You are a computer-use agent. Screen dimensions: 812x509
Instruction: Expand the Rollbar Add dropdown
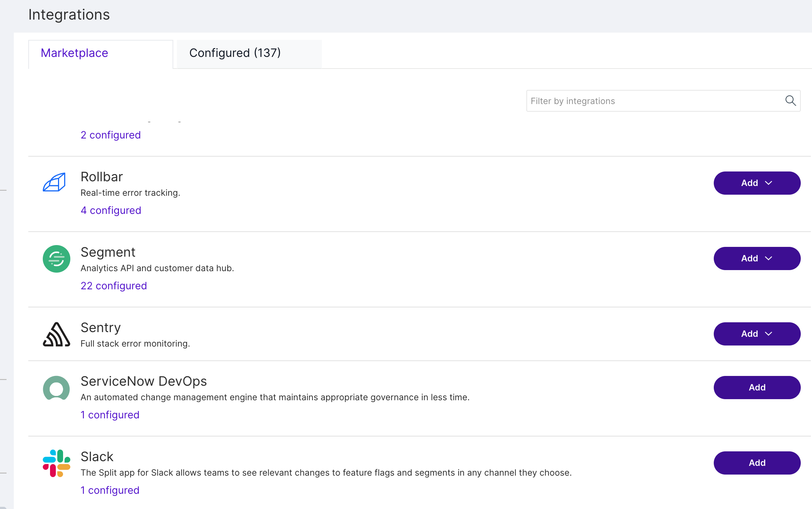click(x=757, y=183)
